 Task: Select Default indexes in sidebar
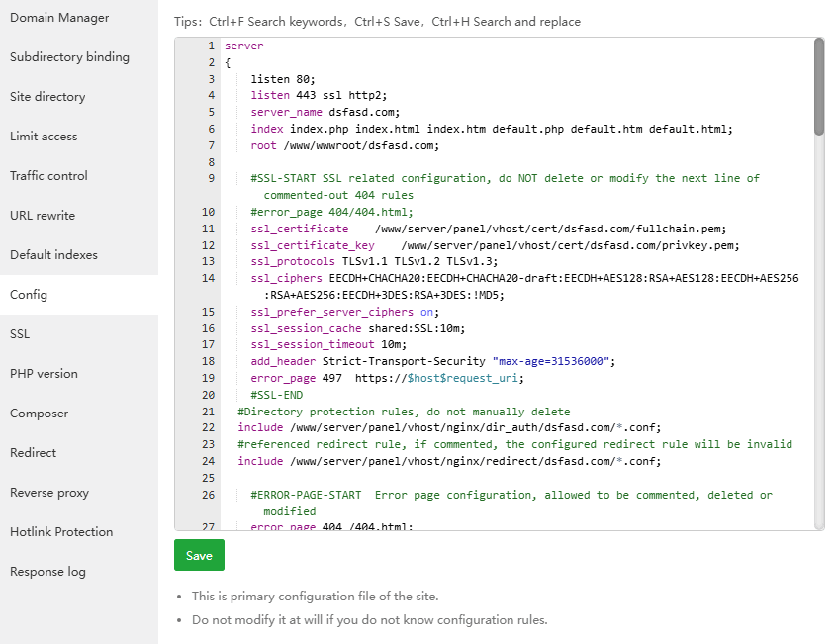53,255
